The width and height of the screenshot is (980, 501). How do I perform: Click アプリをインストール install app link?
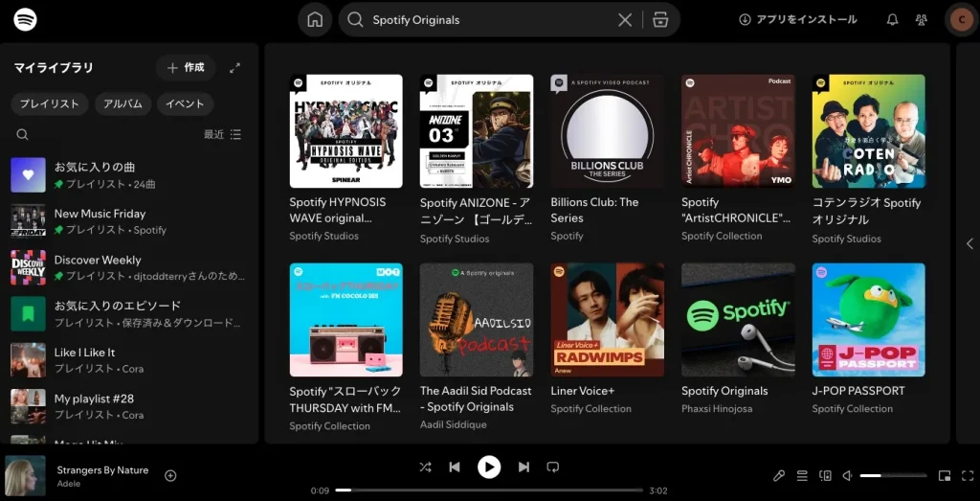coord(797,20)
